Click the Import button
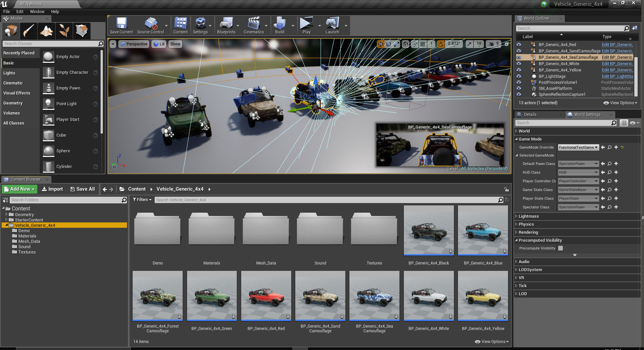 tap(52, 189)
